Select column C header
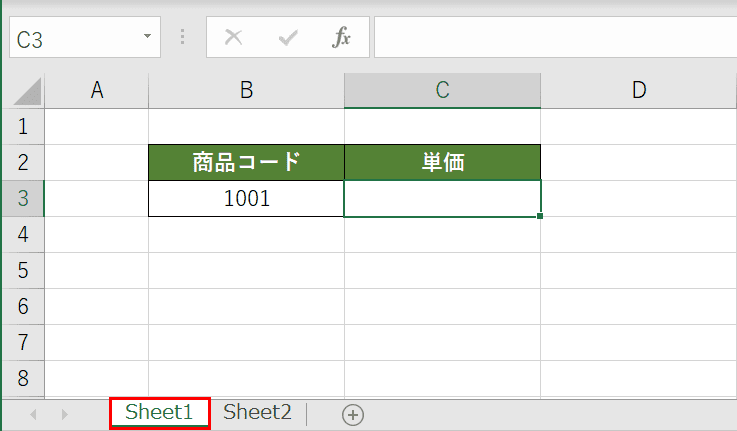Viewport: 737px width, 431px height. point(442,91)
